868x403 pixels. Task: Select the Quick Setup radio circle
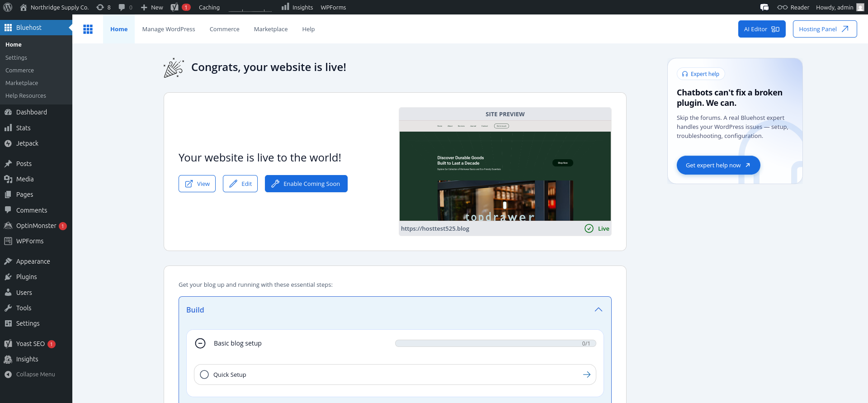pyautogui.click(x=204, y=375)
